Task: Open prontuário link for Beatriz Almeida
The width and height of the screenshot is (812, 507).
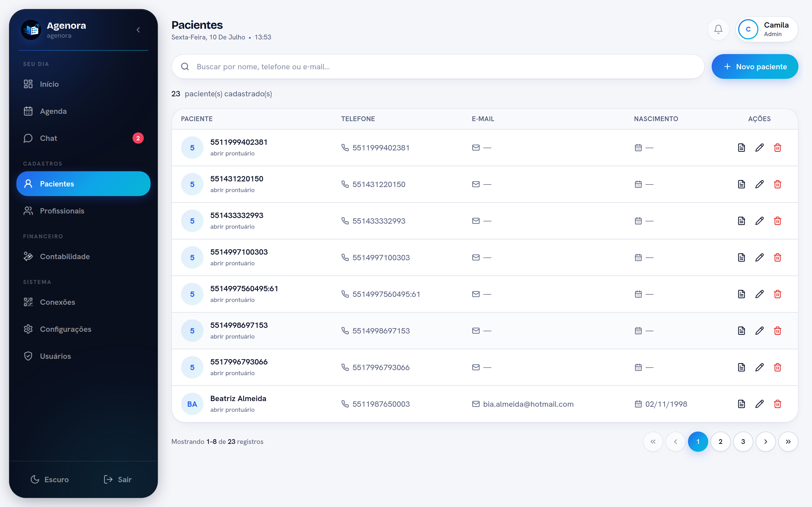Action: 232,410
